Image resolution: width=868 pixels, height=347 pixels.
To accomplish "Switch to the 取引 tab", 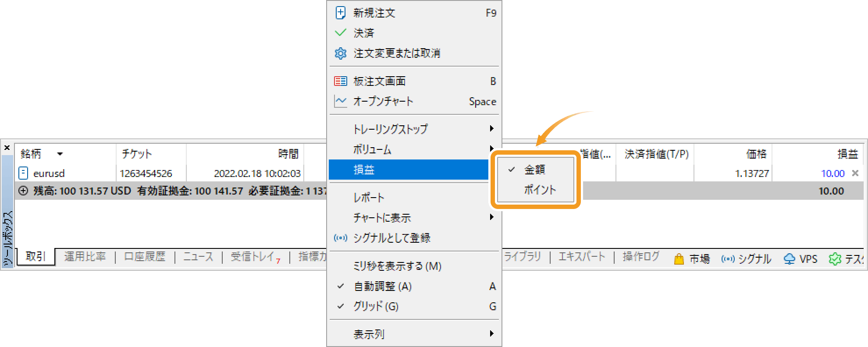I will point(36,257).
